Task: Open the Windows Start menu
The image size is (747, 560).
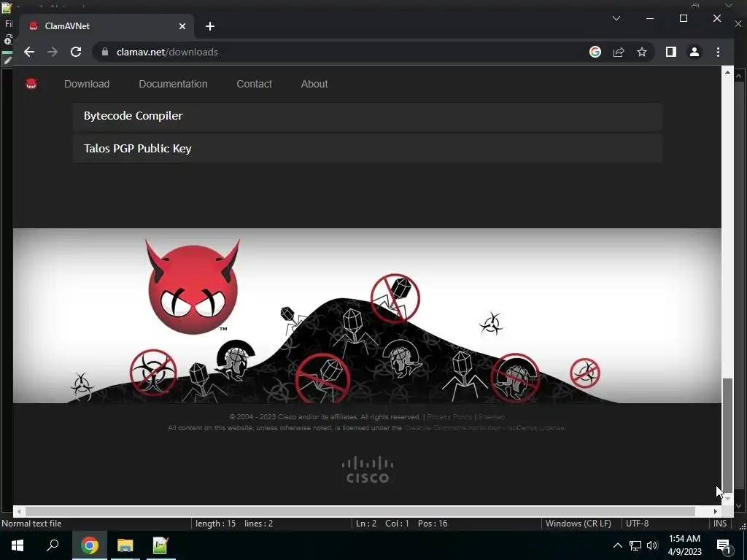Action: (18, 545)
